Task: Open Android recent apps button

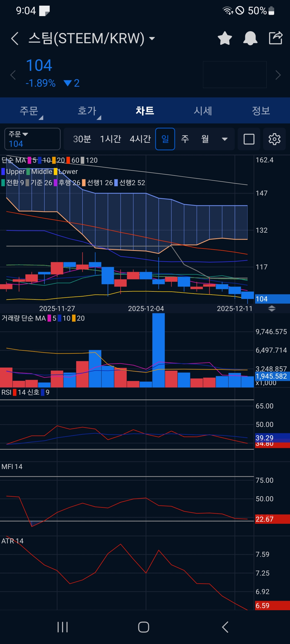Action: coord(63,627)
